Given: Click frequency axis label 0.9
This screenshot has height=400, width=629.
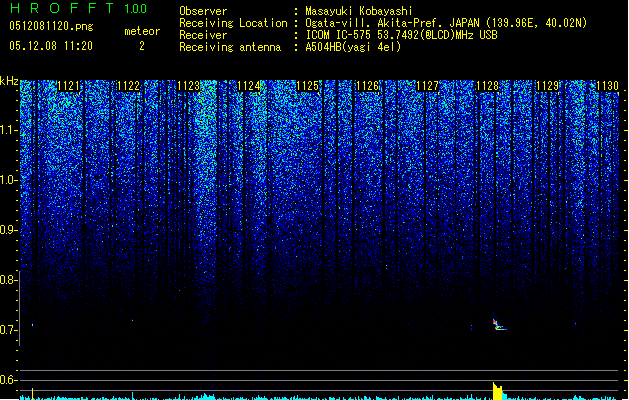Looking at the screenshot, I should (x=9, y=230).
